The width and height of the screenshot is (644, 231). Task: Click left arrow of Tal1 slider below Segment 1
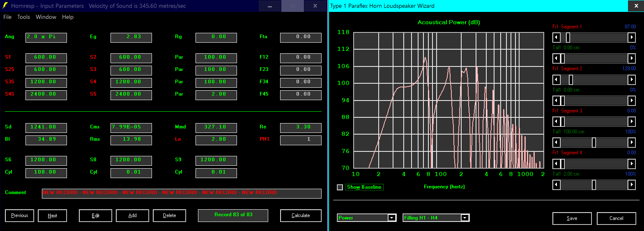coord(556,59)
